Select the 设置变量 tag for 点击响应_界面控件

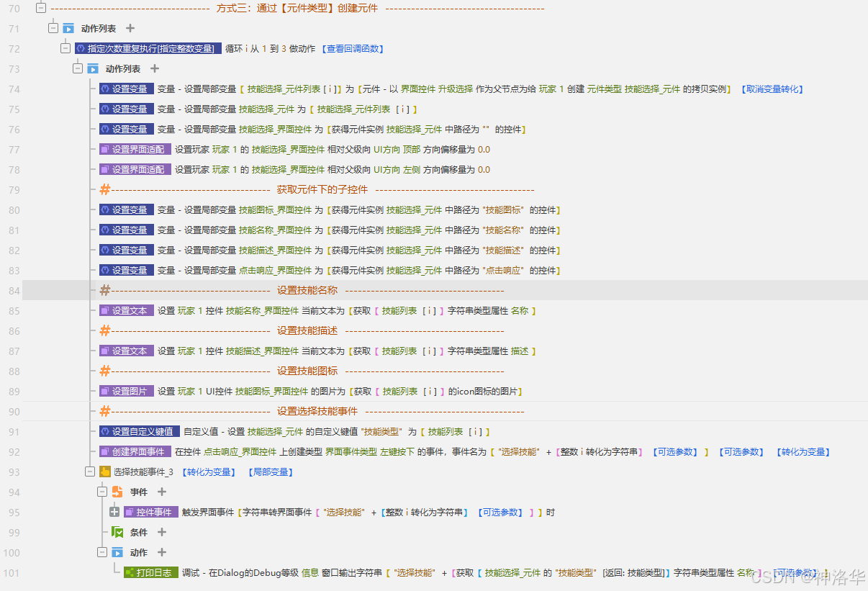[127, 270]
